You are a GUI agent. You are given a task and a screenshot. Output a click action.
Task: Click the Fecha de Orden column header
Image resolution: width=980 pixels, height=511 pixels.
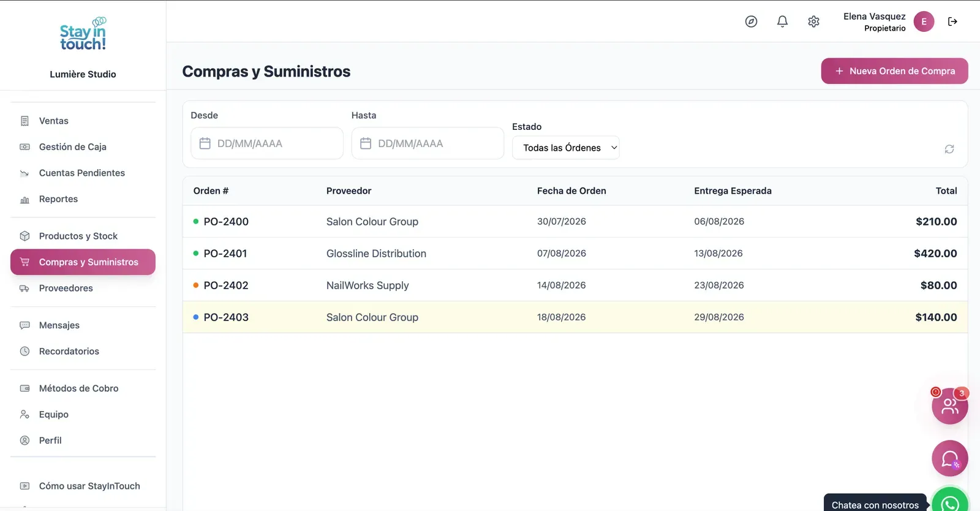(x=571, y=191)
